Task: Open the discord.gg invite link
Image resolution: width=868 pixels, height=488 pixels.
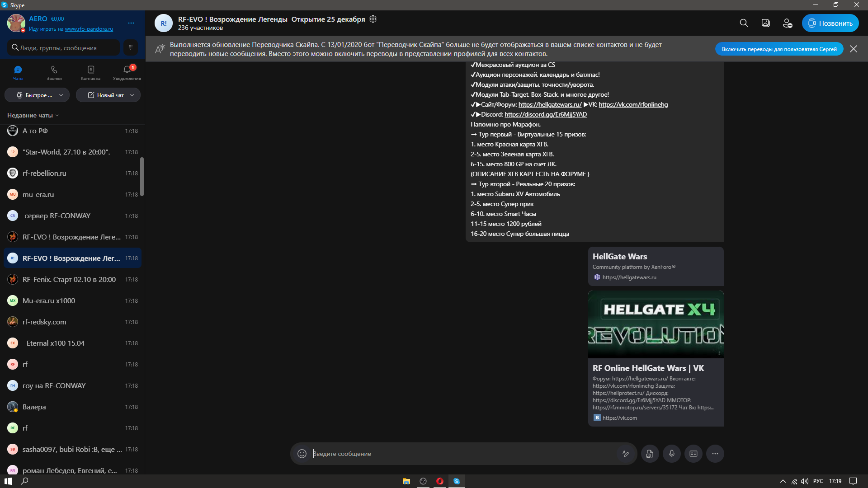Action: (546, 114)
